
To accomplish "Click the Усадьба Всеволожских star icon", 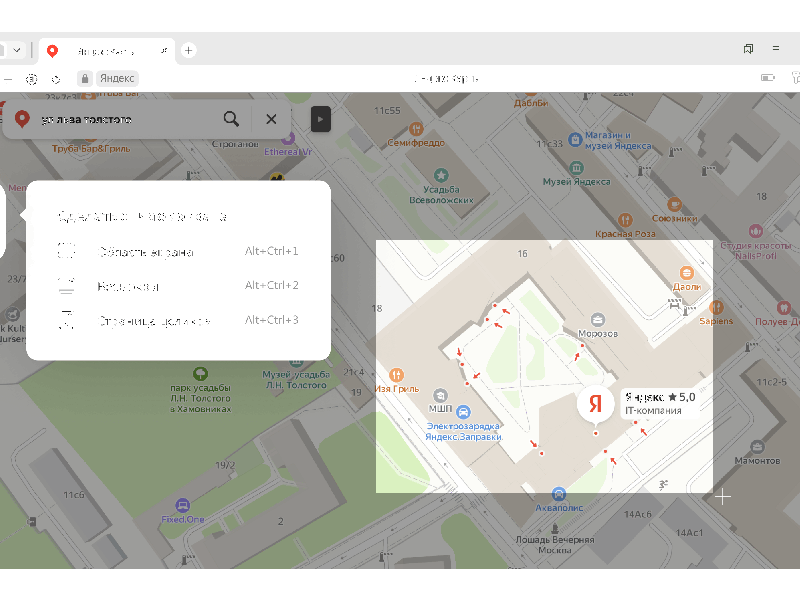I will coord(441,176).
